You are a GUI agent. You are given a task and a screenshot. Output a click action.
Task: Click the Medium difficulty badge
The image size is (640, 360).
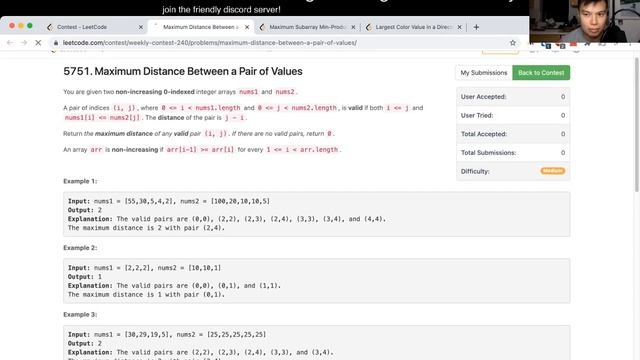tap(553, 171)
